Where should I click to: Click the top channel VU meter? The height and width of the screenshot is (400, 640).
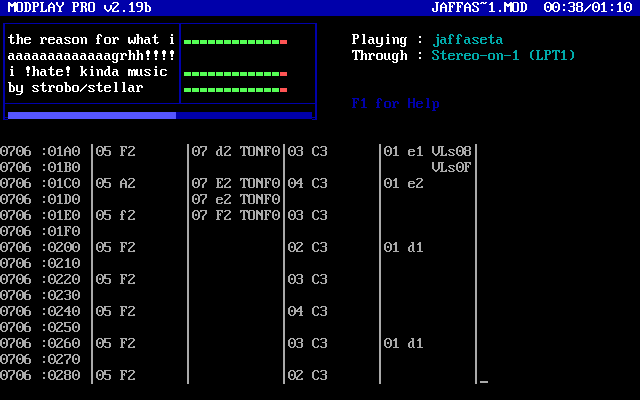click(236, 42)
